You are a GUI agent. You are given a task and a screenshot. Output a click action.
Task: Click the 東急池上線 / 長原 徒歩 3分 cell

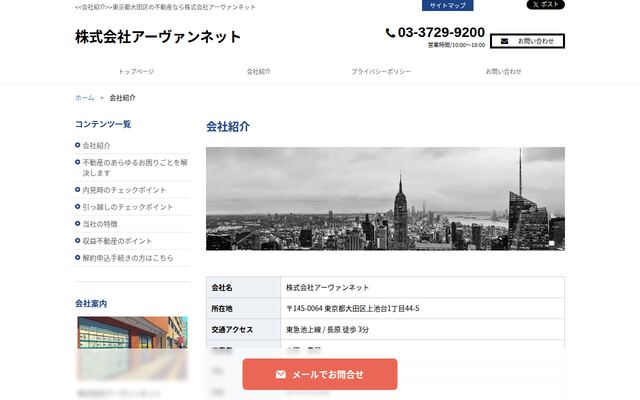point(422,330)
